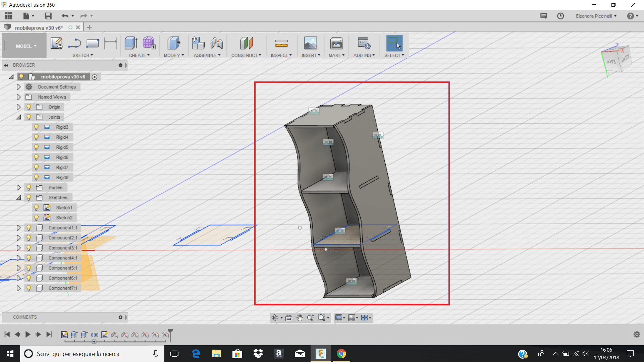Expand the Named Views node
The image size is (644, 362).
point(18,97)
